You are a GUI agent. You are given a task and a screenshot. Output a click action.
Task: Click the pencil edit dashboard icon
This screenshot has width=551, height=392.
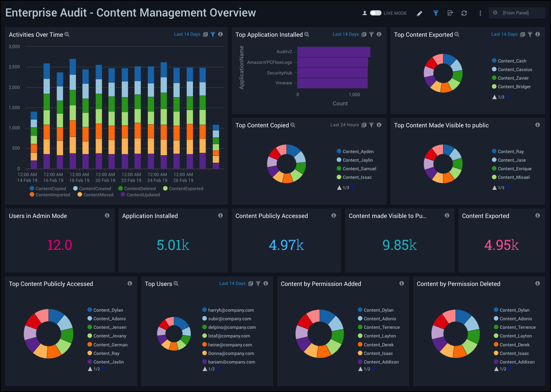pos(420,13)
